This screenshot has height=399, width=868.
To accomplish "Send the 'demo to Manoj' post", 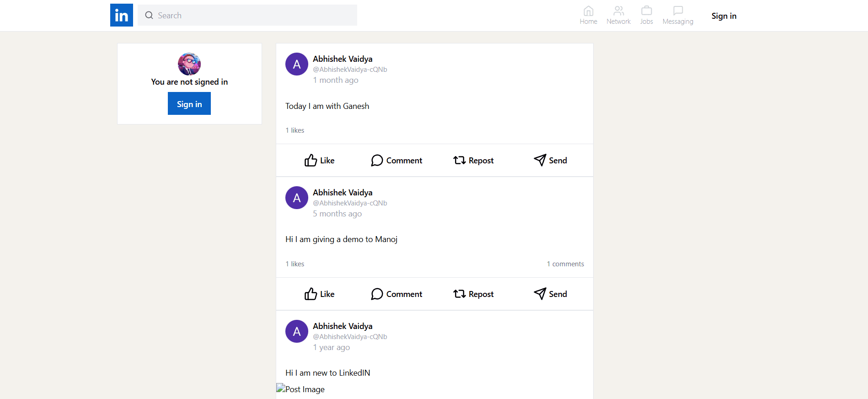I will tap(550, 294).
